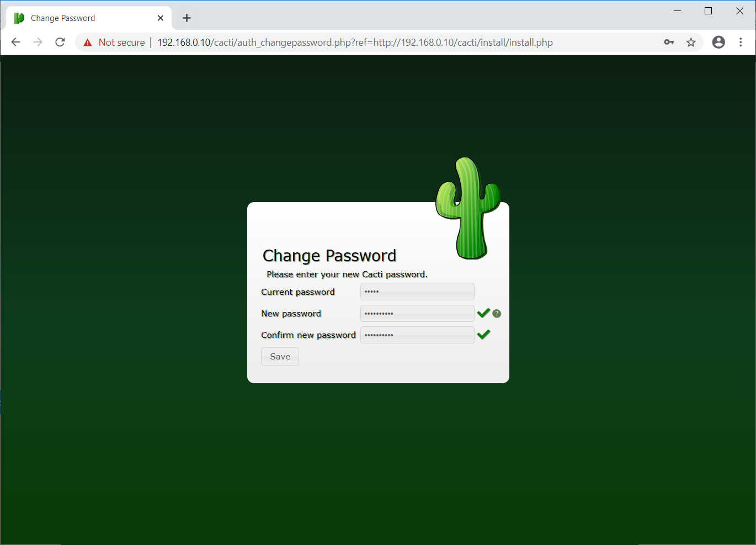Open the Chrome profile avatar menu
The height and width of the screenshot is (545, 756).
(x=718, y=43)
